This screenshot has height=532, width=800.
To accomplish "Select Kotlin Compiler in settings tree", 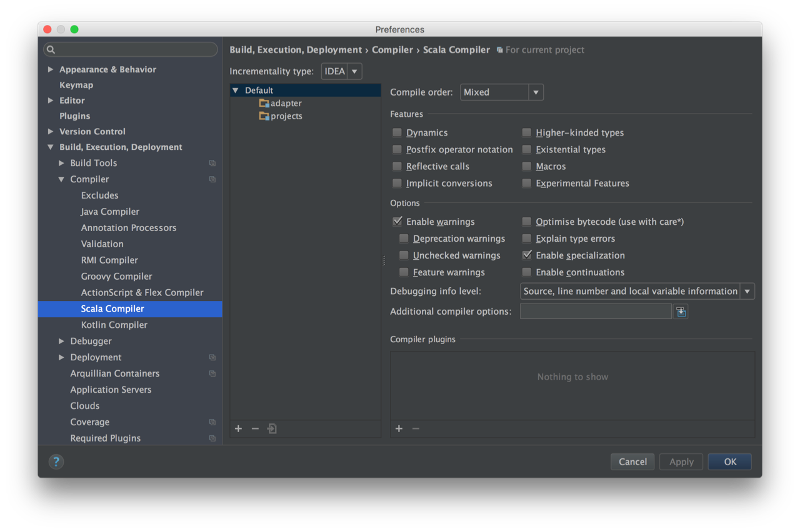I will coord(114,325).
